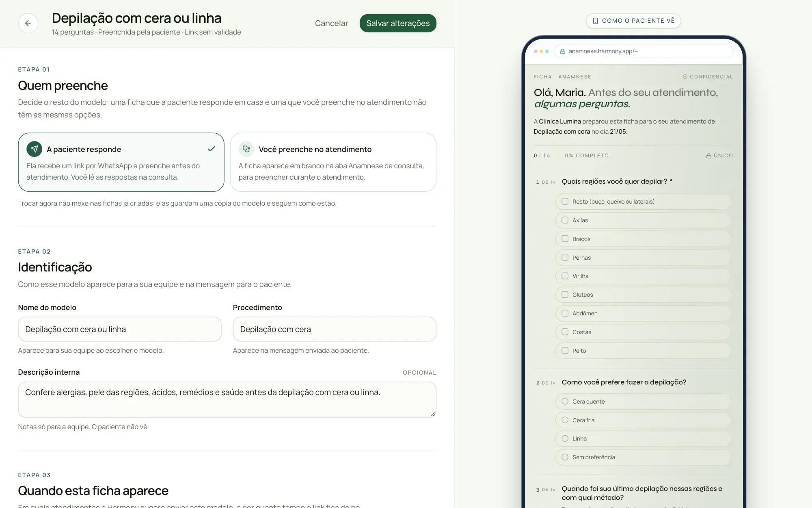Check the Abdômen option
Viewport: 812px width, 508px height.
click(x=565, y=313)
